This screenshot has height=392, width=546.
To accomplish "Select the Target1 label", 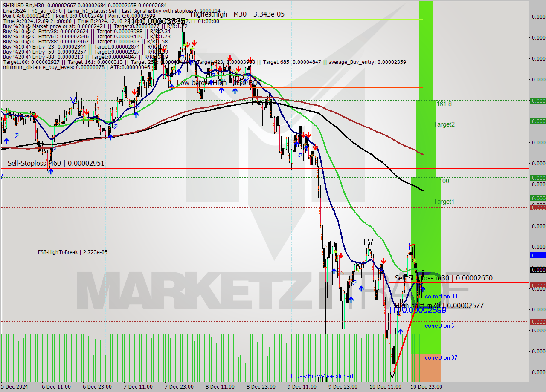I will [x=444, y=202].
